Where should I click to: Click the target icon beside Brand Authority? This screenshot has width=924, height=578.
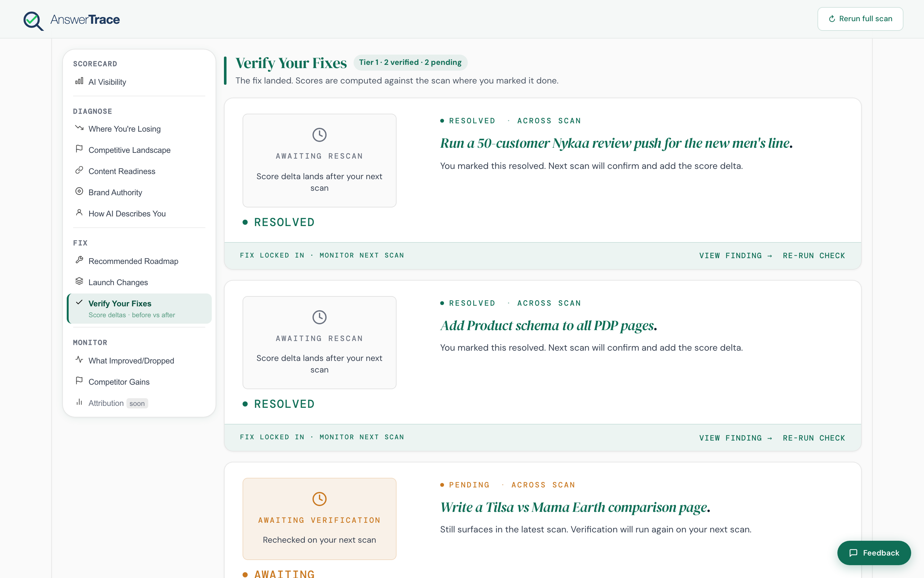(x=79, y=191)
